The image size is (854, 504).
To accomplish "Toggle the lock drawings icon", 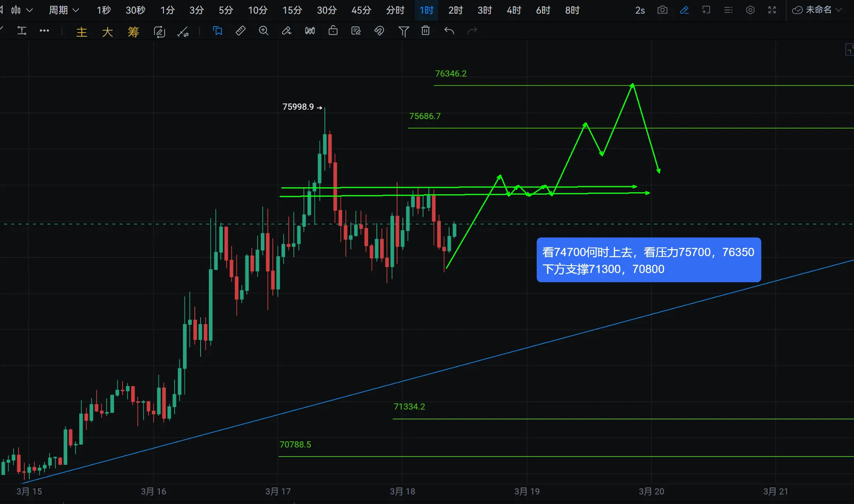I will click(x=333, y=31).
